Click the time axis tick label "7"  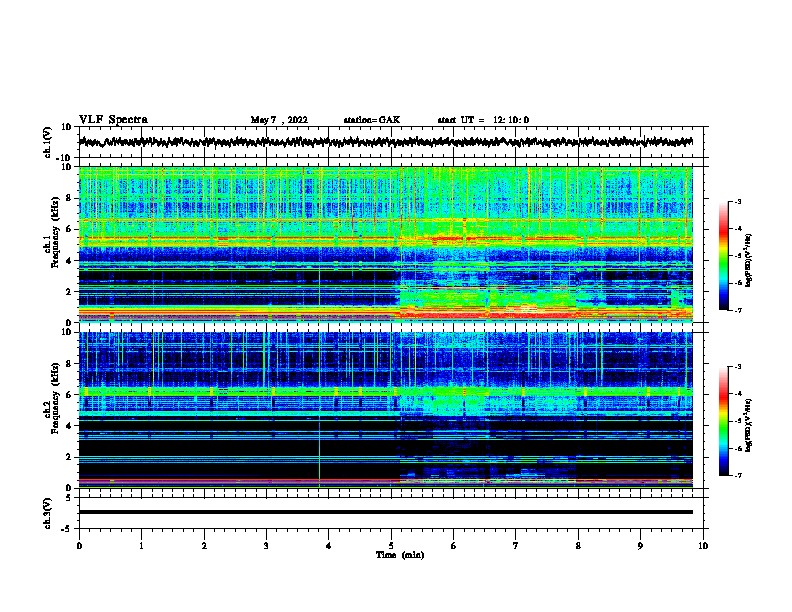click(x=516, y=546)
